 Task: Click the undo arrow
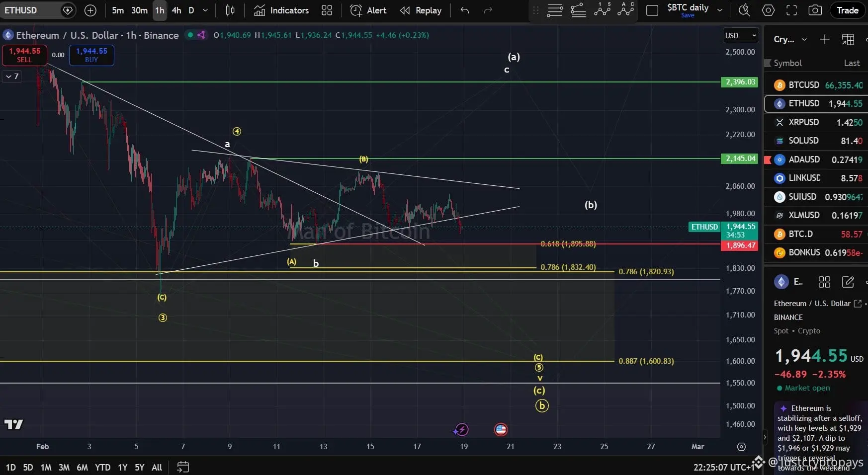(x=465, y=10)
